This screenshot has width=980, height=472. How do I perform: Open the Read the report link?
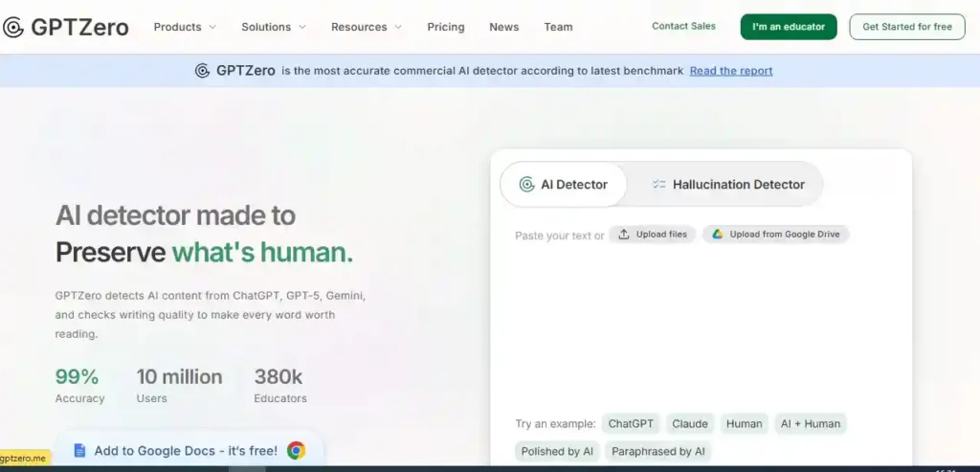click(731, 71)
